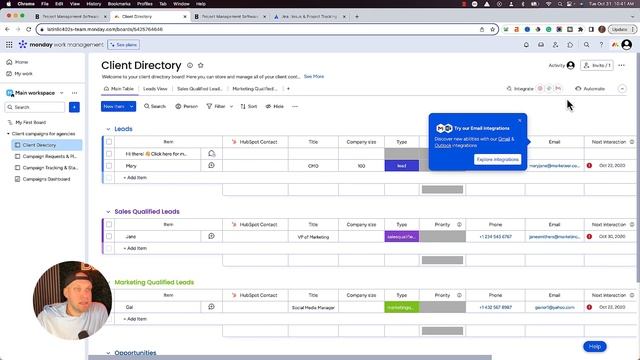
Task: Close the email integrations popup
Action: coord(520,120)
